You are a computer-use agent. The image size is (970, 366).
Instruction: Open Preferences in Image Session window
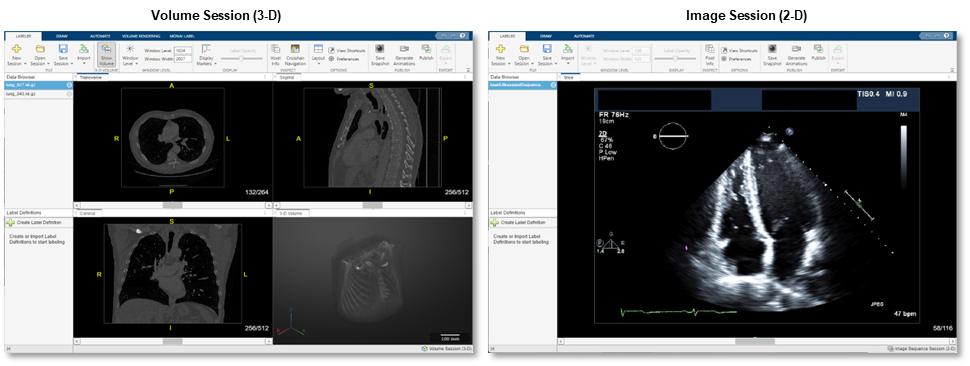click(x=737, y=59)
